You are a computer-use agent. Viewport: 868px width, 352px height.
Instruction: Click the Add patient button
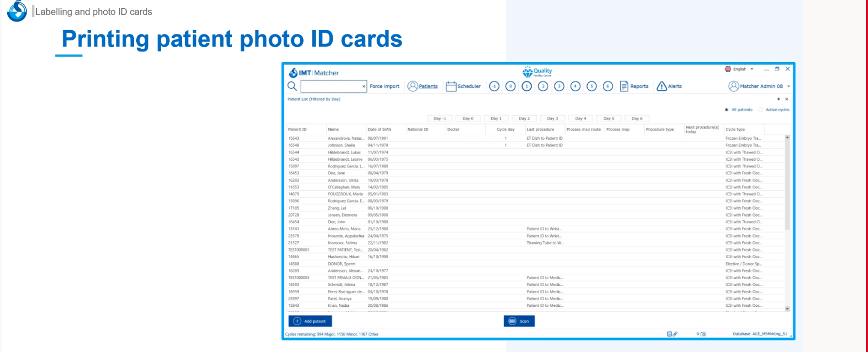tap(310, 321)
